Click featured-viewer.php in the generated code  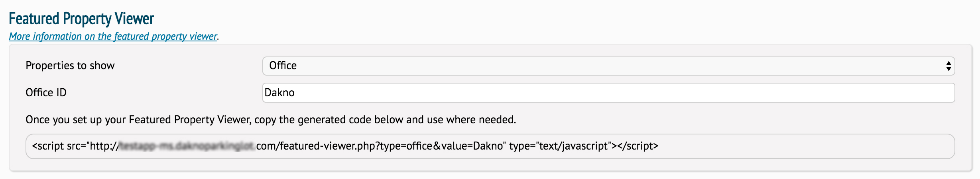tap(327, 146)
